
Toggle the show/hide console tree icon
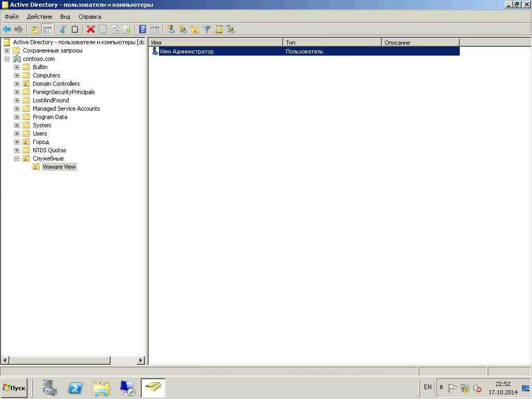coord(47,30)
